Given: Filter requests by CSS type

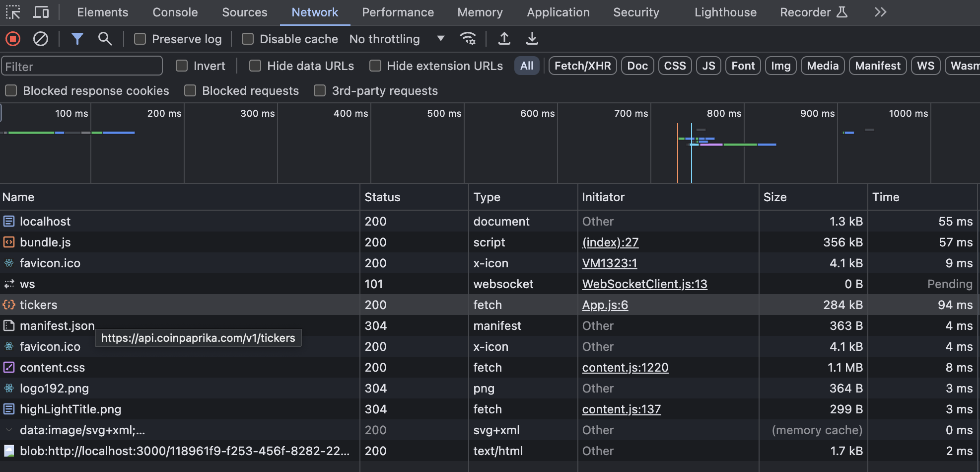Looking at the screenshot, I should (675, 66).
